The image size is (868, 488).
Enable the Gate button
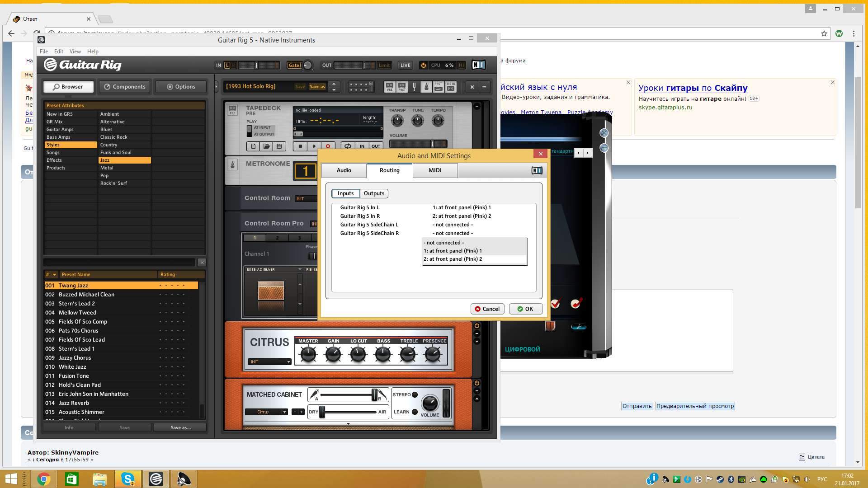tap(294, 65)
